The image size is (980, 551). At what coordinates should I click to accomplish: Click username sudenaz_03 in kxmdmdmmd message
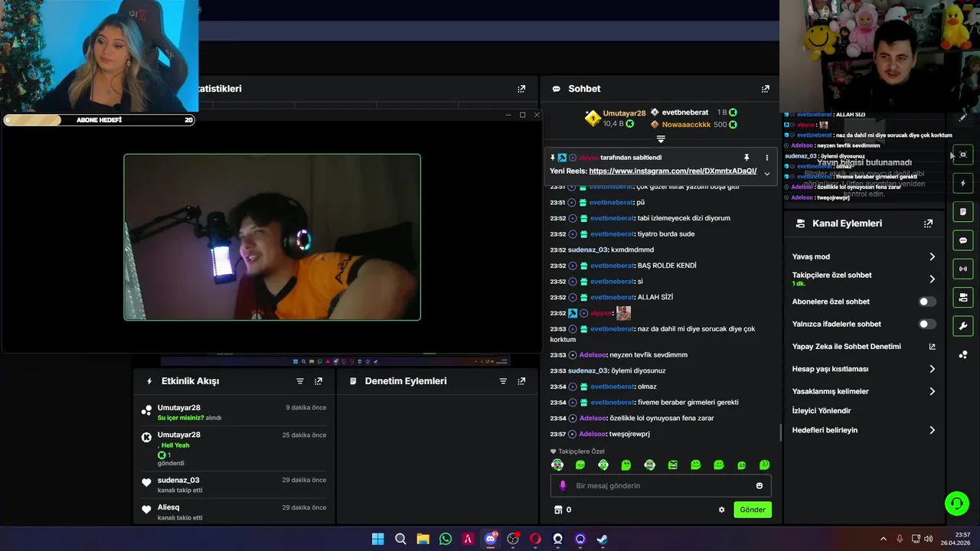(588, 249)
